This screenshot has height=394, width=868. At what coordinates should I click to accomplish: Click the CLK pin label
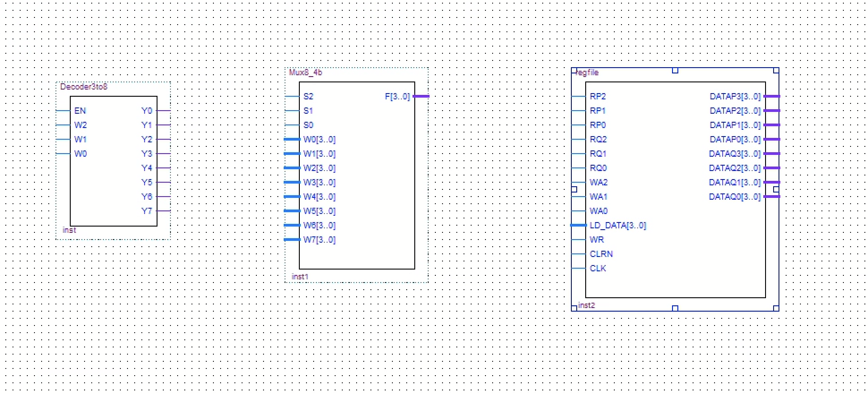point(598,268)
